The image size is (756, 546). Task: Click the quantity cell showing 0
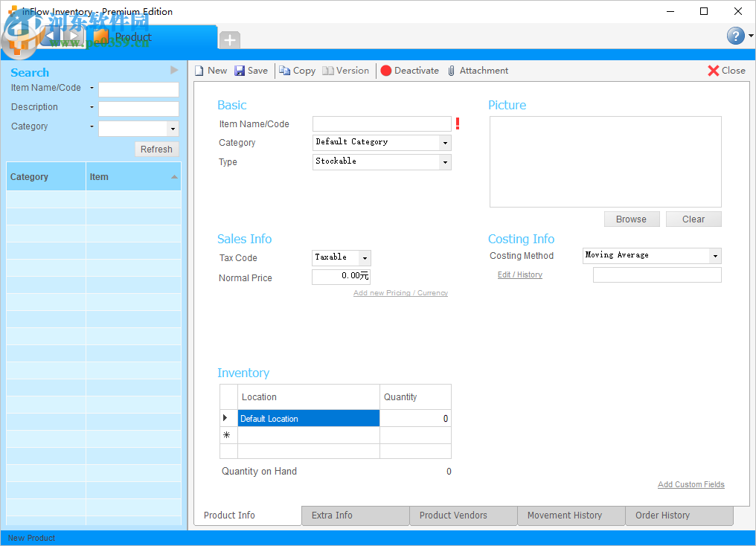point(416,418)
